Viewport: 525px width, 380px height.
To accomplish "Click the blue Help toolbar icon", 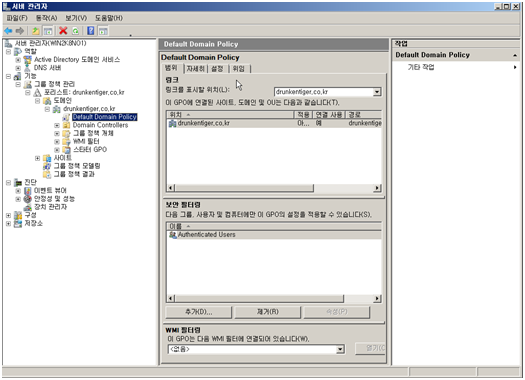I will pos(90,31).
